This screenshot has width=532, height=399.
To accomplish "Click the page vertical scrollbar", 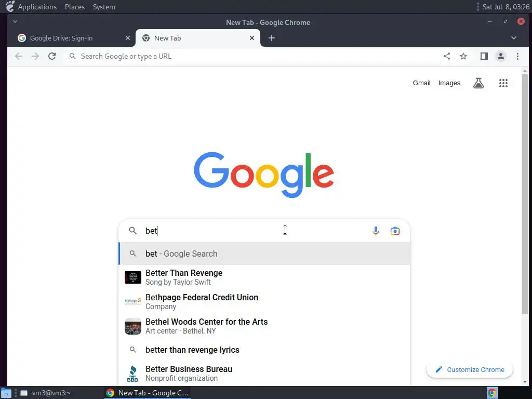I will pyautogui.click(x=525, y=193).
